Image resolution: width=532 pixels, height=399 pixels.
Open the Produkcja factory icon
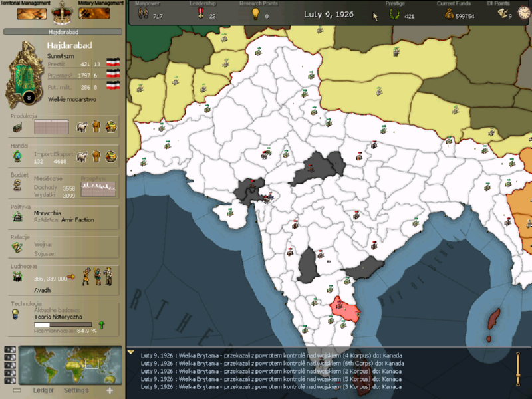tap(17, 128)
